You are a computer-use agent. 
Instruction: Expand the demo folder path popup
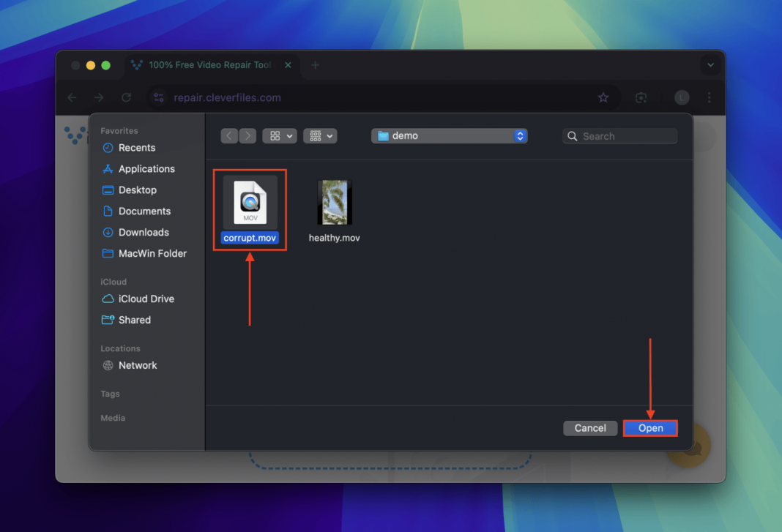tap(449, 136)
